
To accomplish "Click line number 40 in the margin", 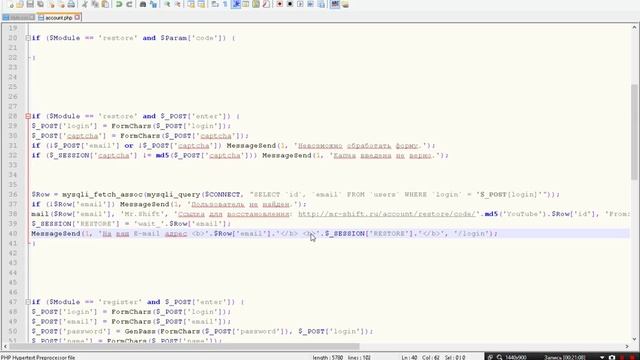I will [x=13, y=234].
